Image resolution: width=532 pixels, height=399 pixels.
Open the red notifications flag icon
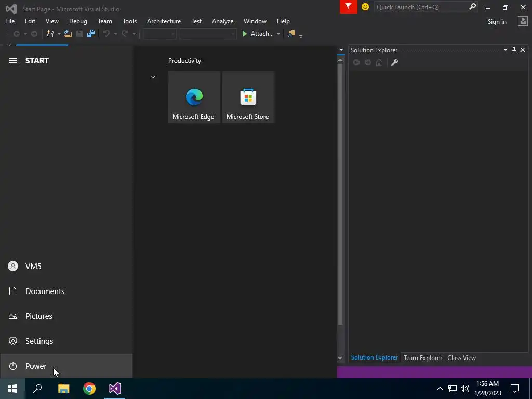point(349,7)
